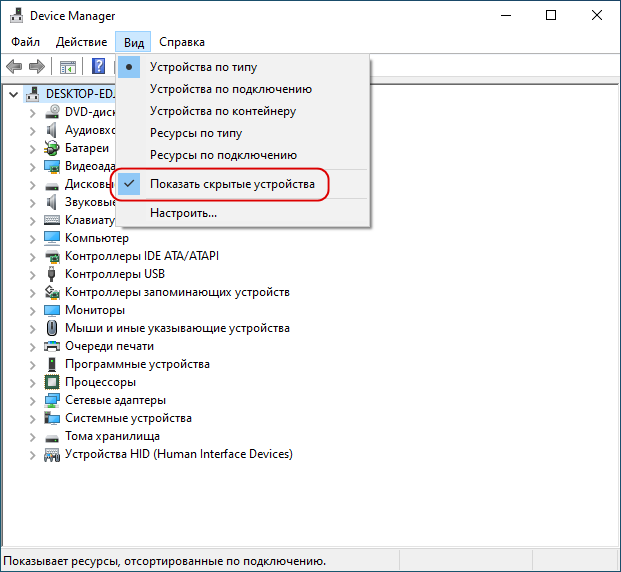
Task: Expand the Контроллеры USB category
Action: [32, 275]
